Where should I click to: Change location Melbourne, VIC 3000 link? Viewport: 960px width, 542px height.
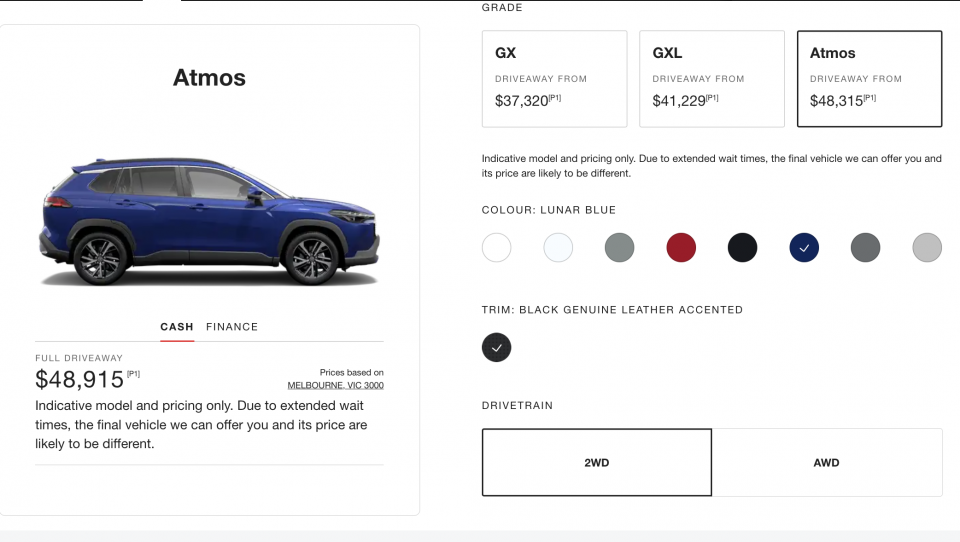[x=335, y=385]
